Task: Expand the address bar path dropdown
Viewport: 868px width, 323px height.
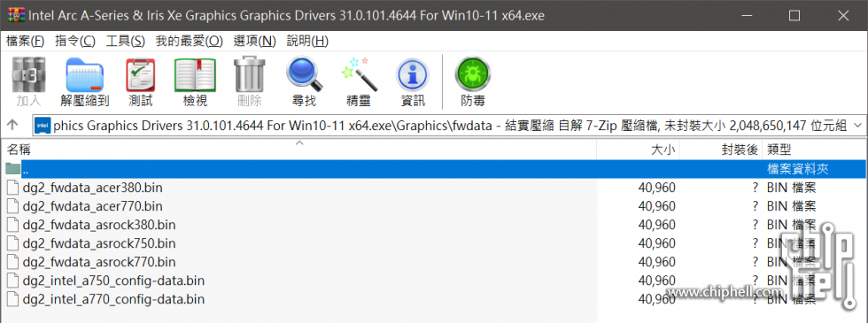Action: 858,126
